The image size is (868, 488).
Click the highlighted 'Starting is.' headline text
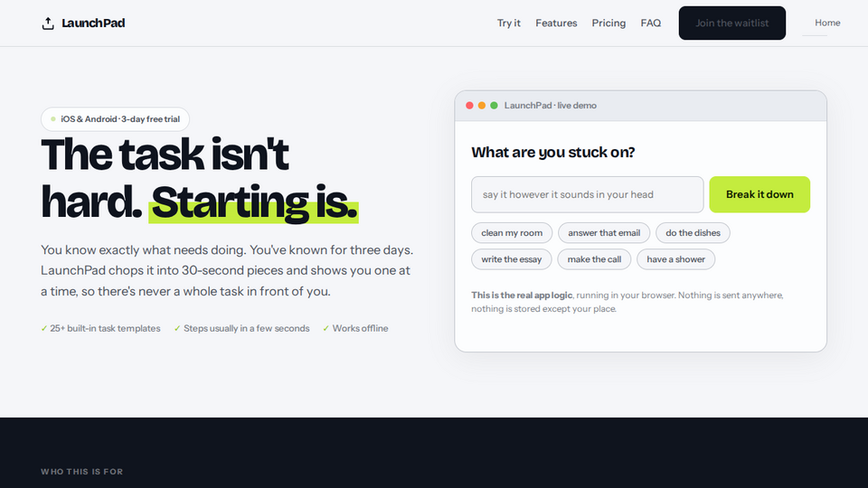tap(253, 202)
